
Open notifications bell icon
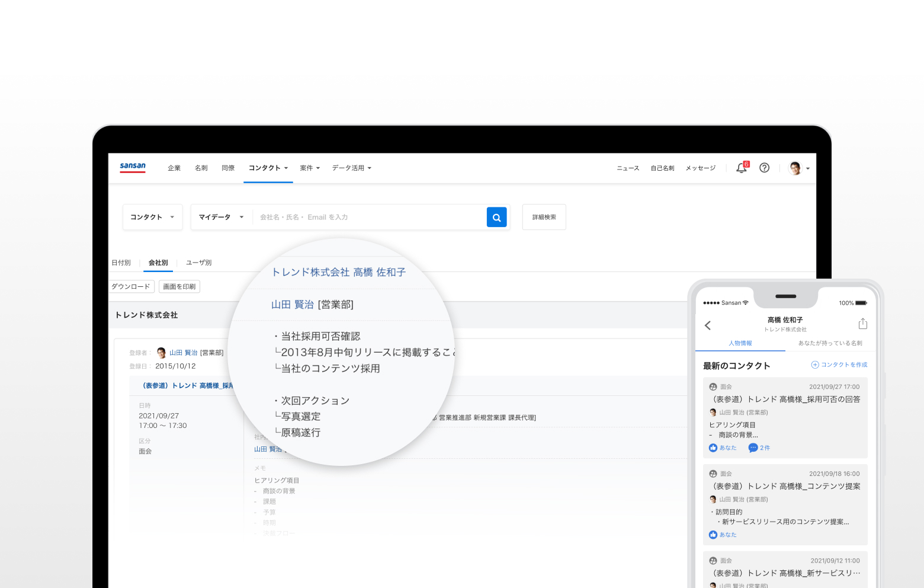point(741,168)
